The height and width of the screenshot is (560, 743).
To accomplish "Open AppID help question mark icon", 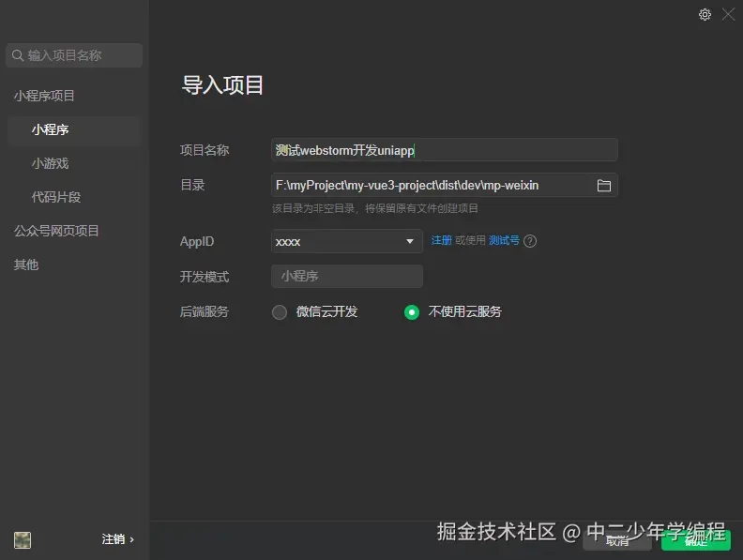I will point(530,241).
